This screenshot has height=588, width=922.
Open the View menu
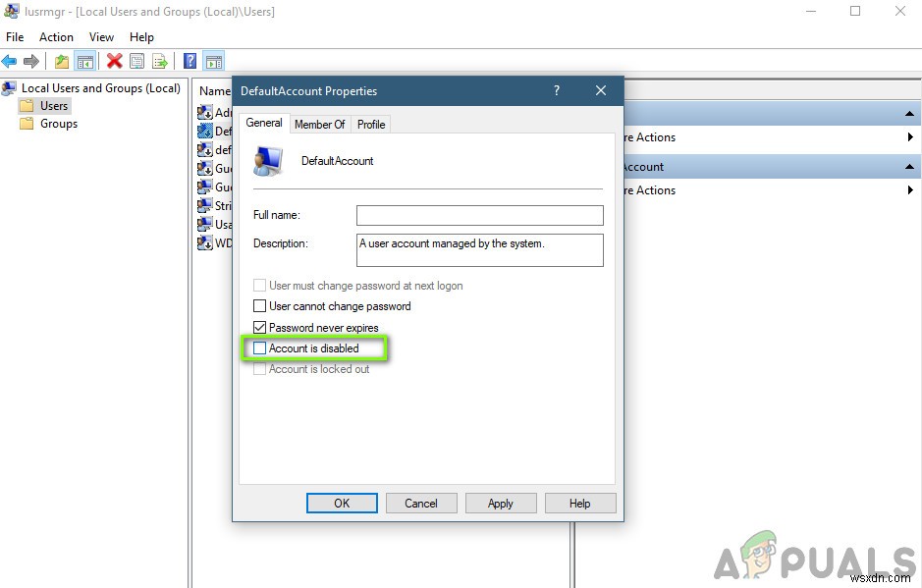(x=101, y=37)
